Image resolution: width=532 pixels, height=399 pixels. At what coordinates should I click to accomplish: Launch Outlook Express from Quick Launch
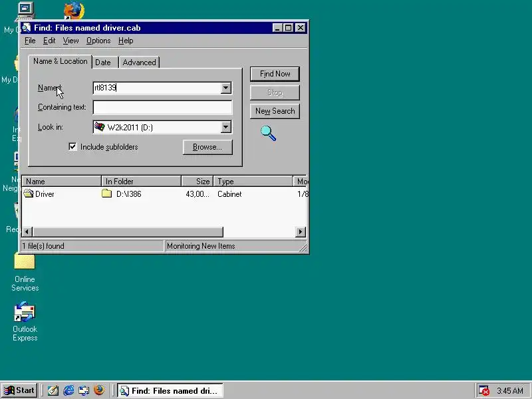coord(84,390)
